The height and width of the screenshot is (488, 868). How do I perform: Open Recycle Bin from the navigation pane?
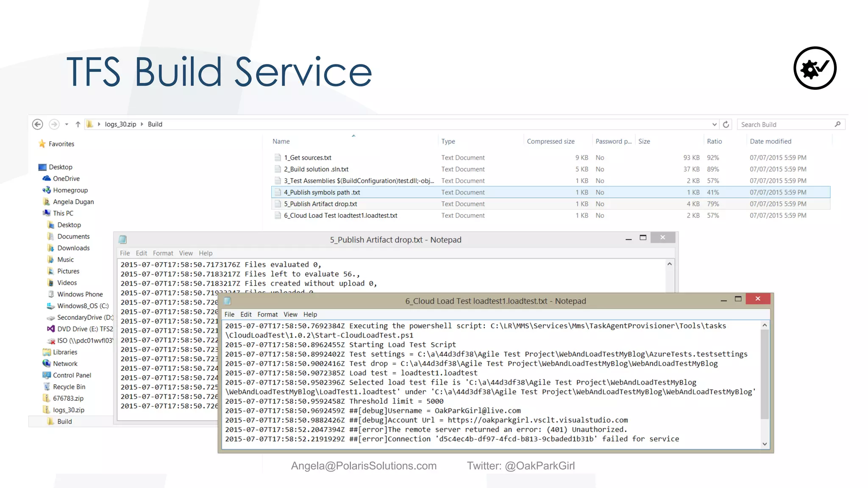coord(69,387)
